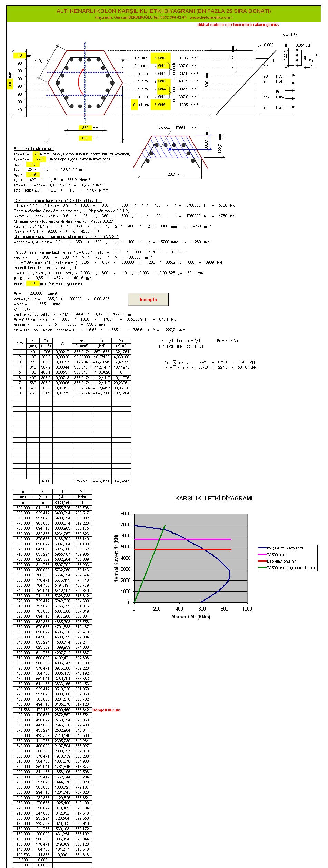Select the yellow 600 mm width cell
The width and height of the screenshot is (328, 868).
pyautogui.click(x=85, y=138)
